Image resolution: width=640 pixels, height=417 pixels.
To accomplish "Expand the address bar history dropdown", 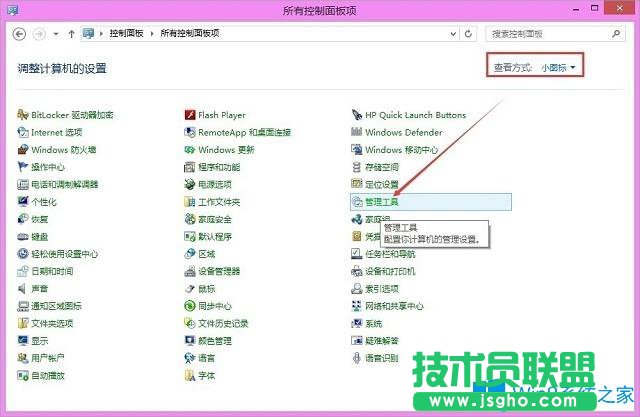I will click(453, 34).
